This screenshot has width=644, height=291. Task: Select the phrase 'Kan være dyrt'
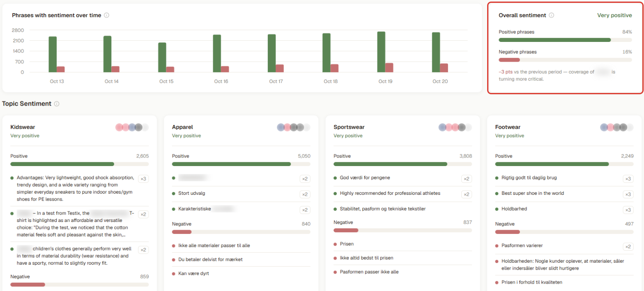coord(193,273)
